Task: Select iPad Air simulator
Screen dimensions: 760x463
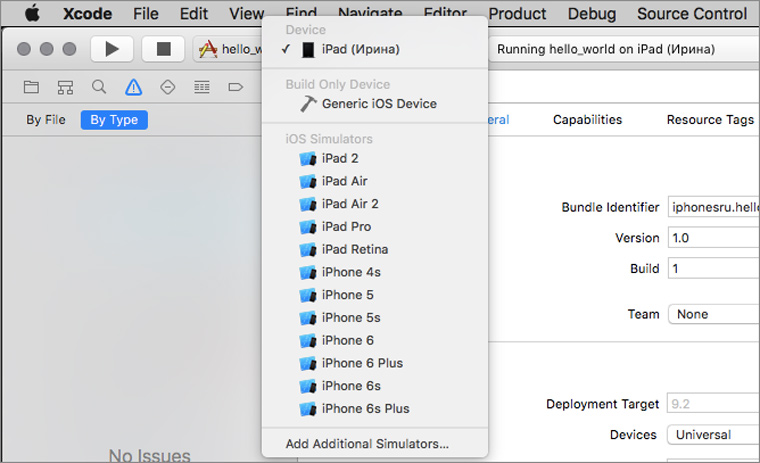Action: [x=375, y=181]
